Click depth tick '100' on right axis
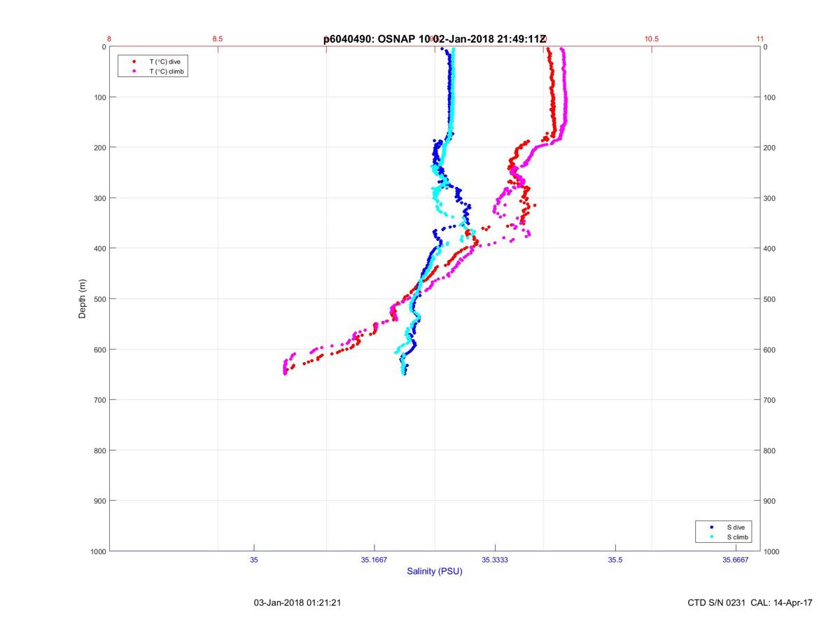 click(770, 97)
